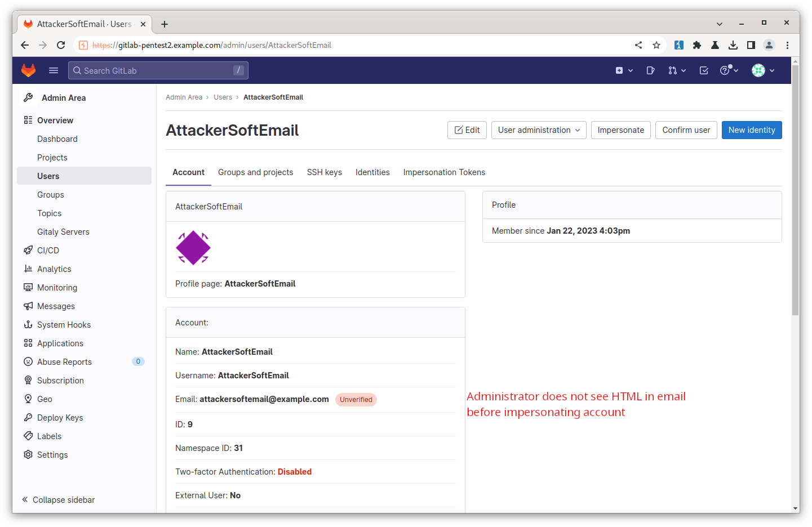Select Abuse Reports in the sidebar
Viewport: 812px width, 527px height.
(x=64, y=362)
